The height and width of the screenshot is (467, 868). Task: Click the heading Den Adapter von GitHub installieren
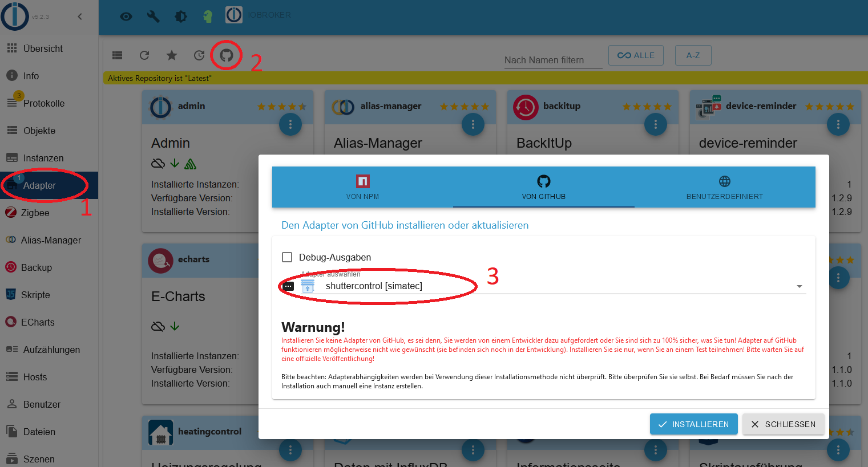(405, 225)
